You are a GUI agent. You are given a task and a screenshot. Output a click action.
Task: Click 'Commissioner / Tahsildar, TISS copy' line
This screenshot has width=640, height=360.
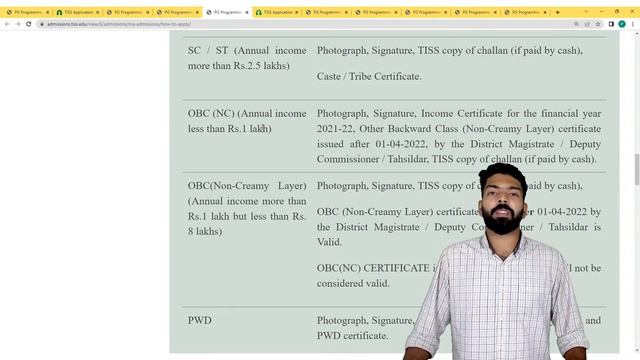coord(457,159)
